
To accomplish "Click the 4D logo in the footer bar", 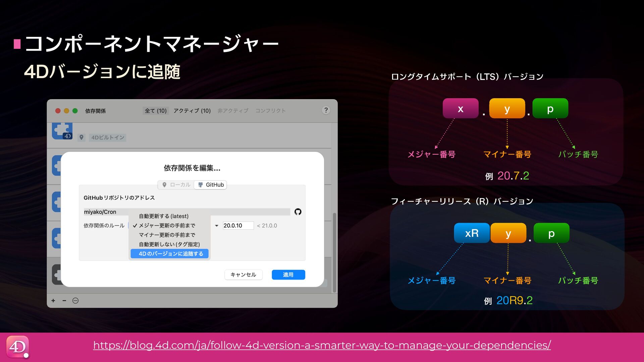I will pos(17,347).
